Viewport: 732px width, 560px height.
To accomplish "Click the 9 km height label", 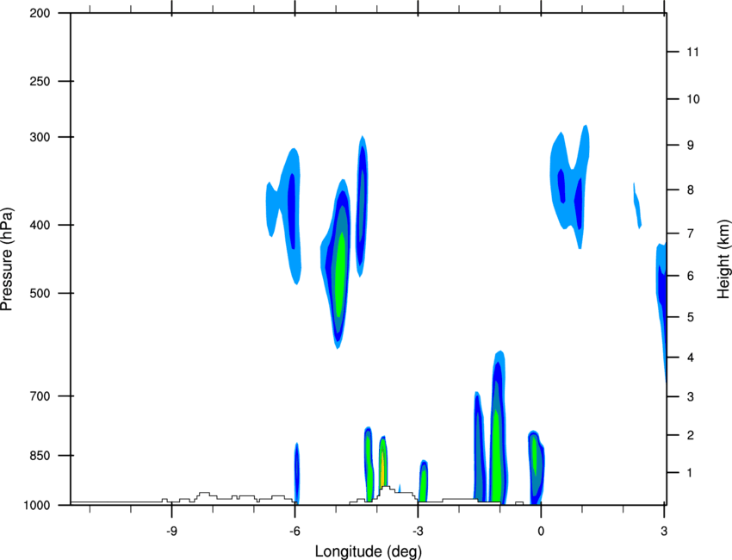I will point(690,146).
